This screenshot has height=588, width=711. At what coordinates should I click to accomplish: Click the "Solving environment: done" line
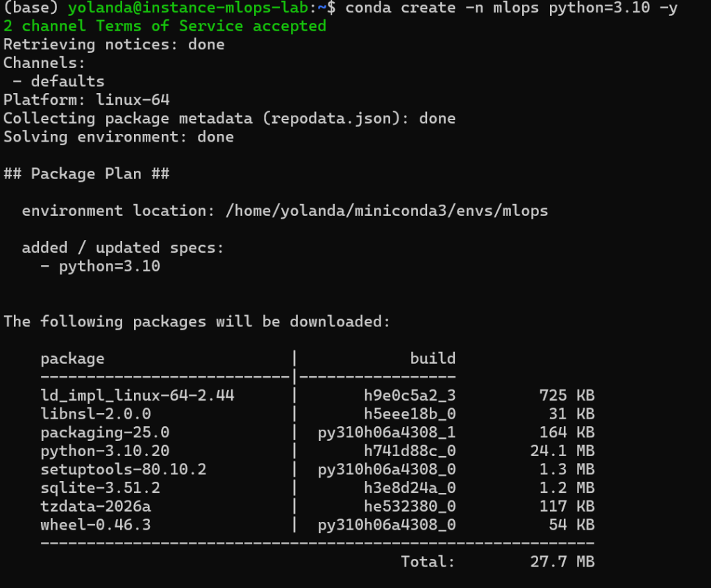[118, 137]
